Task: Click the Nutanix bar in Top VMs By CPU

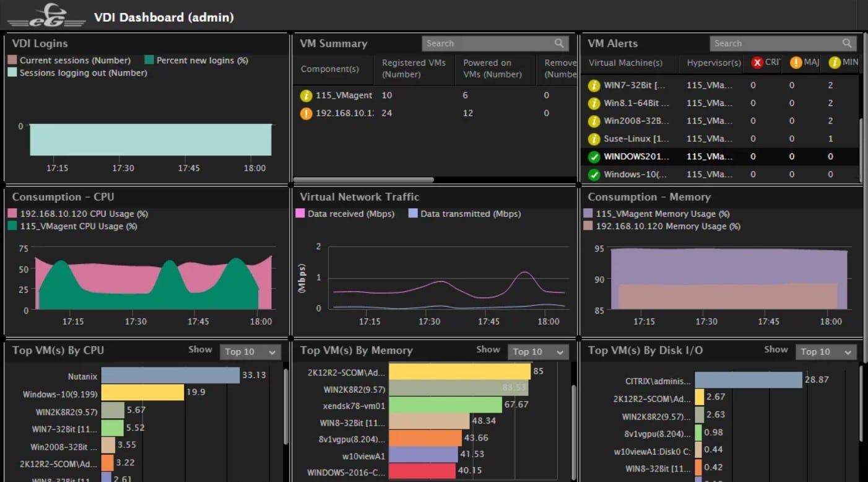Action: click(170, 375)
